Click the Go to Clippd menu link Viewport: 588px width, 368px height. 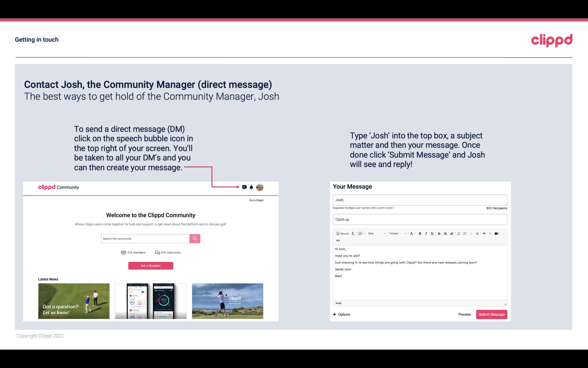pyautogui.click(x=255, y=200)
